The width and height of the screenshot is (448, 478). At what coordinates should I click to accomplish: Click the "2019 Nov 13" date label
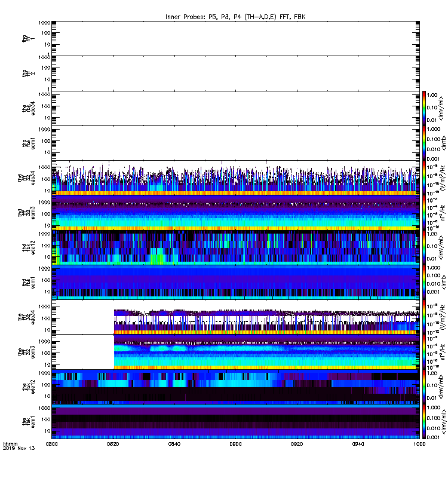19,448
